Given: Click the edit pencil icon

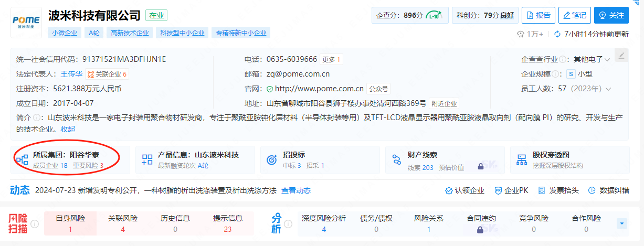Looking at the screenshot, I should click(621, 55).
